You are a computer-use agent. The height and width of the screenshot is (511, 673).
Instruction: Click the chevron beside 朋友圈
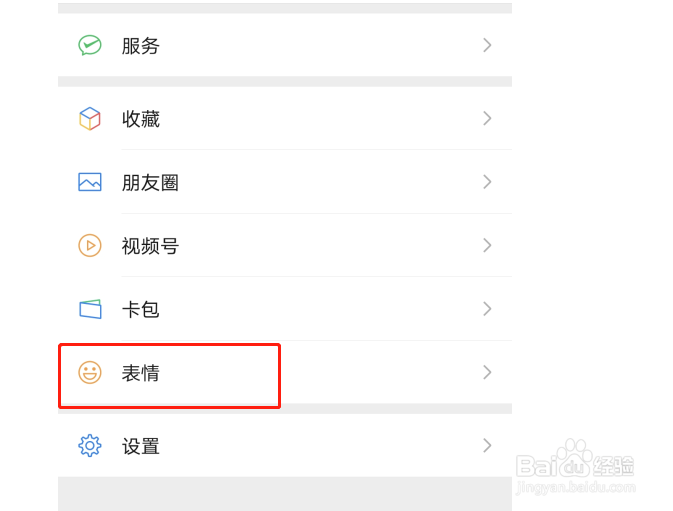click(x=487, y=182)
